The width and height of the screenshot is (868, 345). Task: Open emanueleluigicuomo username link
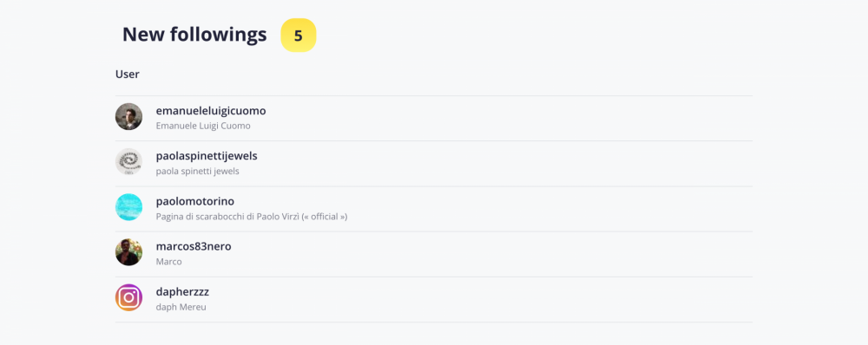click(211, 111)
